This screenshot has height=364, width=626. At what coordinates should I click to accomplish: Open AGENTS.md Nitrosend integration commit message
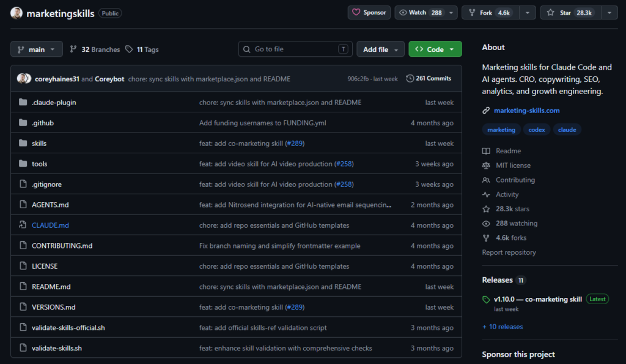(295, 205)
